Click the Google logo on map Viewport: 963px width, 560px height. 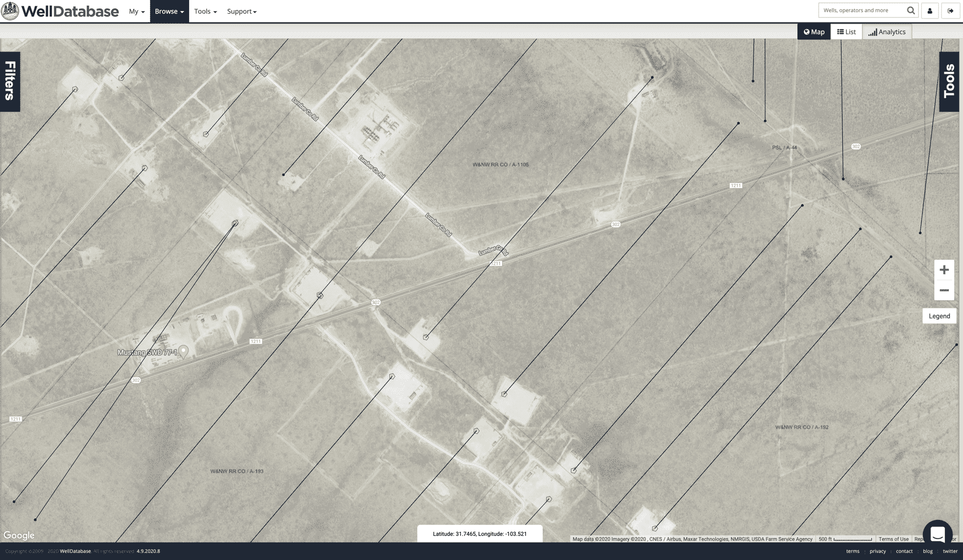click(x=19, y=535)
